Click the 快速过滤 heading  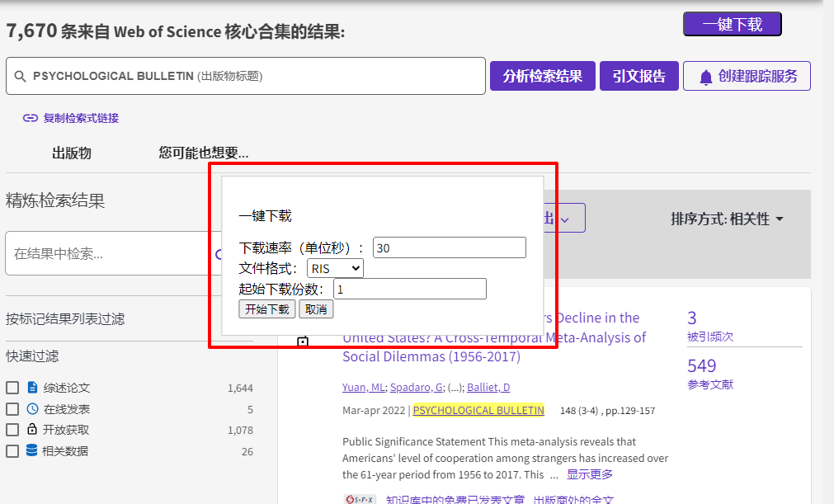pos(32,356)
